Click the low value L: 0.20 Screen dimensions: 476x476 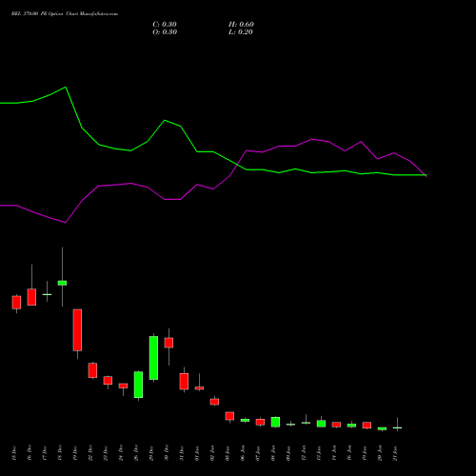click(241, 32)
